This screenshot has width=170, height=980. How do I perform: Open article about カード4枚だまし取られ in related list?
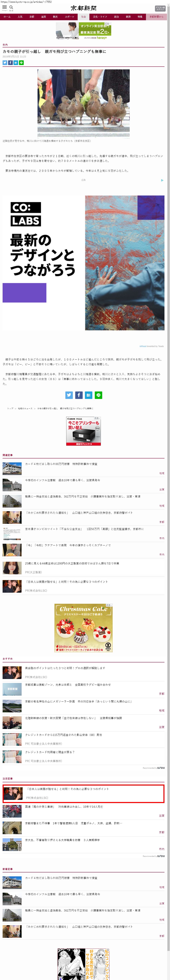[x=61, y=464]
